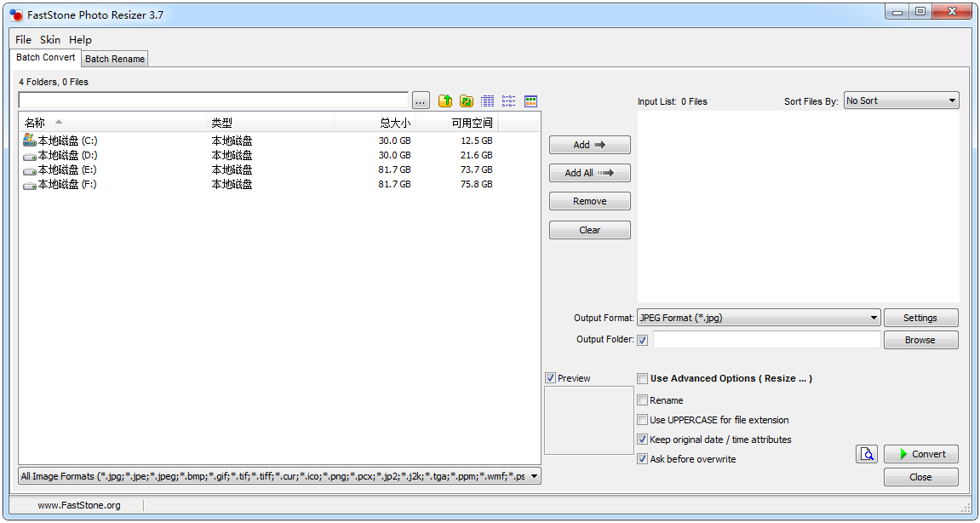This screenshot has width=980, height=523.
Task: Toggle the Preview checkbox
Action: point(550,378)
